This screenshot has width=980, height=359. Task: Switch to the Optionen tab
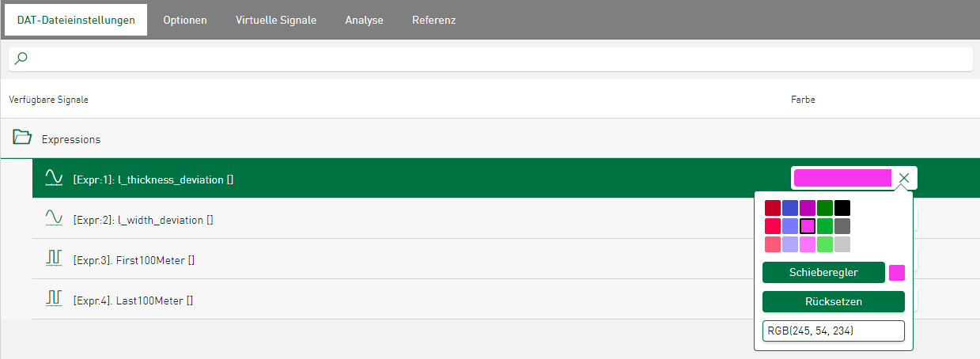click(x=185, y=20)
